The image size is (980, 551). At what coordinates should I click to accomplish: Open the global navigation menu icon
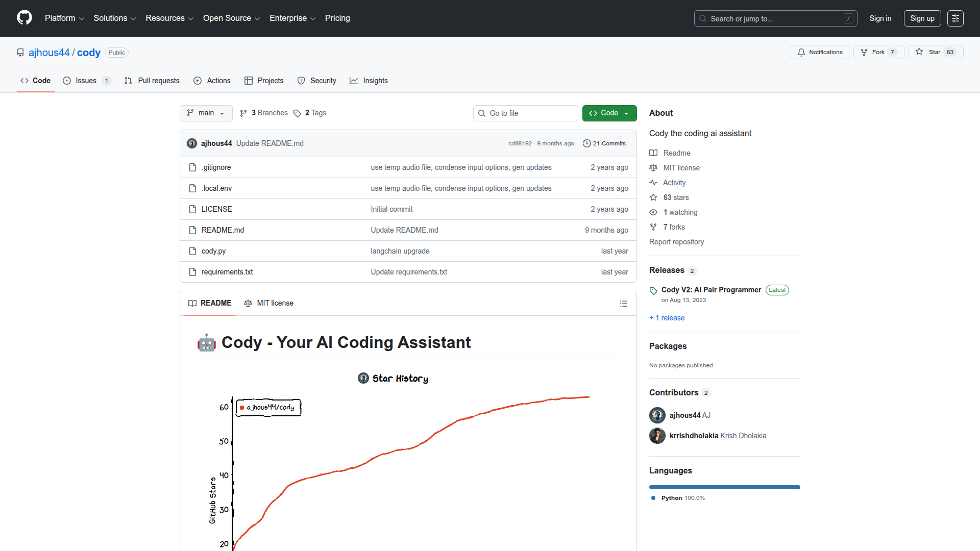tap(955, 18)
